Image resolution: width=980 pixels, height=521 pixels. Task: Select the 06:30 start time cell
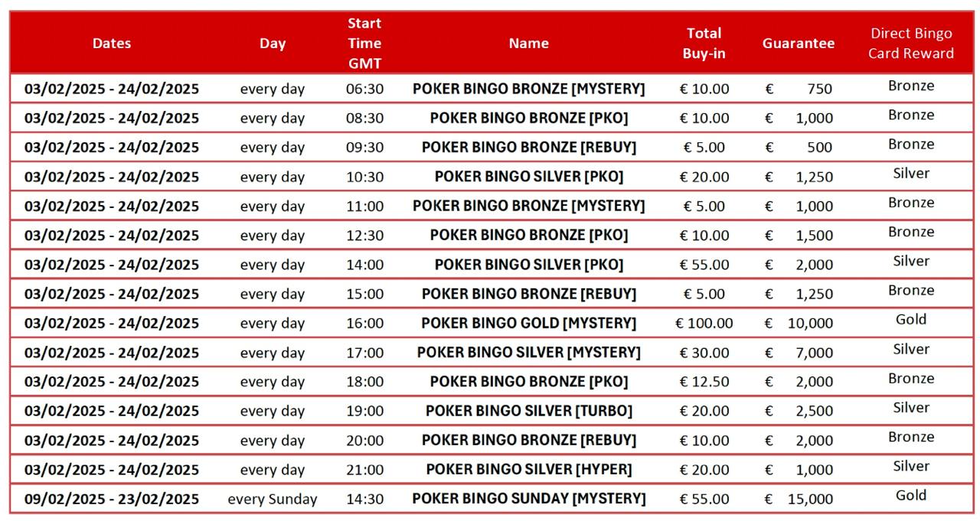364,89
